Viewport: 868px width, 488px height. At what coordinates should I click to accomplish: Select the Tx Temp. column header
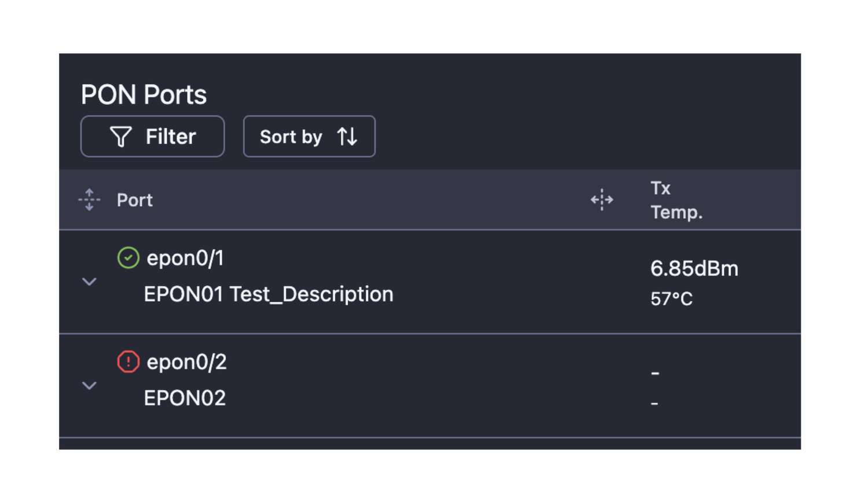click(676, 200)
